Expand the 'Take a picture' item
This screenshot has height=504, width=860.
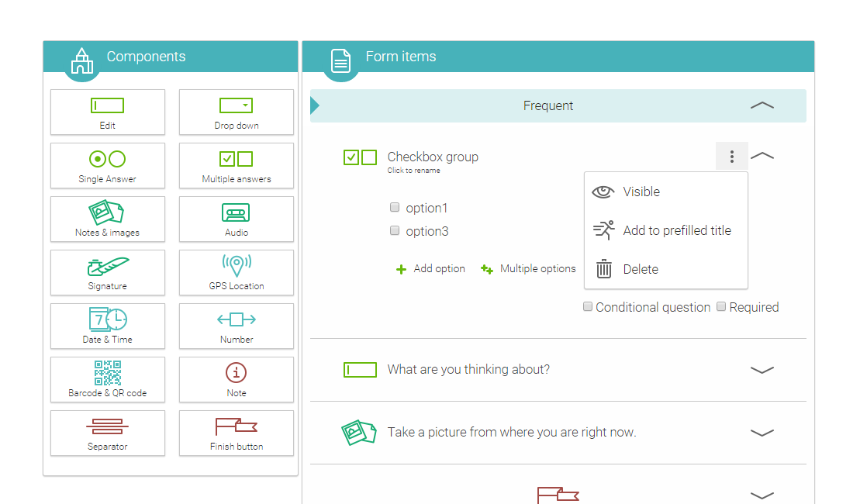(762, 433)
